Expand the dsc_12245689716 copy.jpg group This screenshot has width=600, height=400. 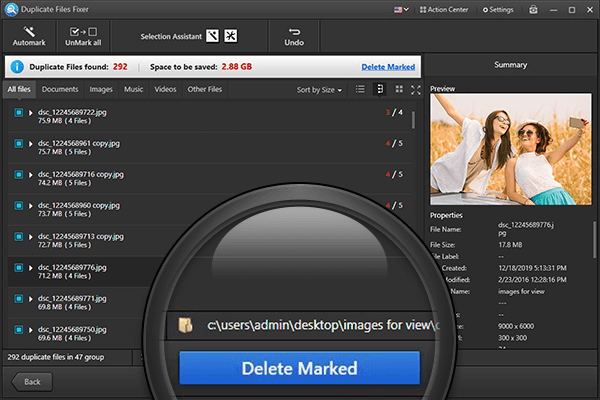coord(31,174)
